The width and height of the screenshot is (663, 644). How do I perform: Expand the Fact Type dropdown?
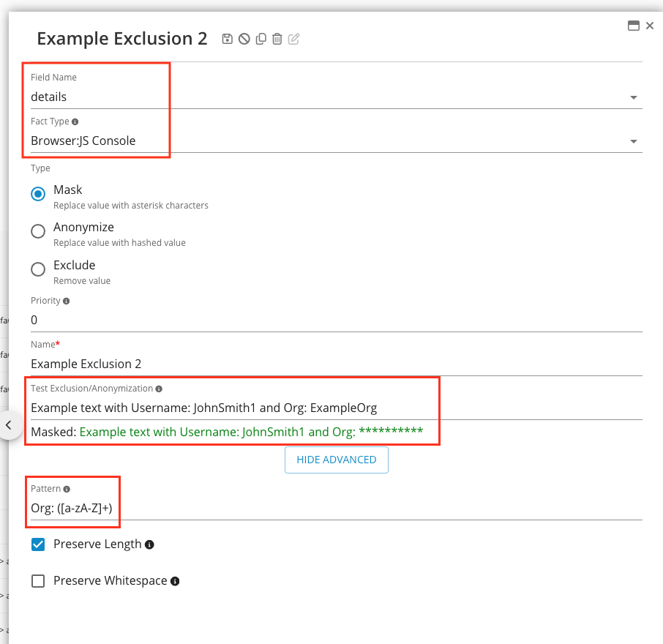tap(633, 141)
